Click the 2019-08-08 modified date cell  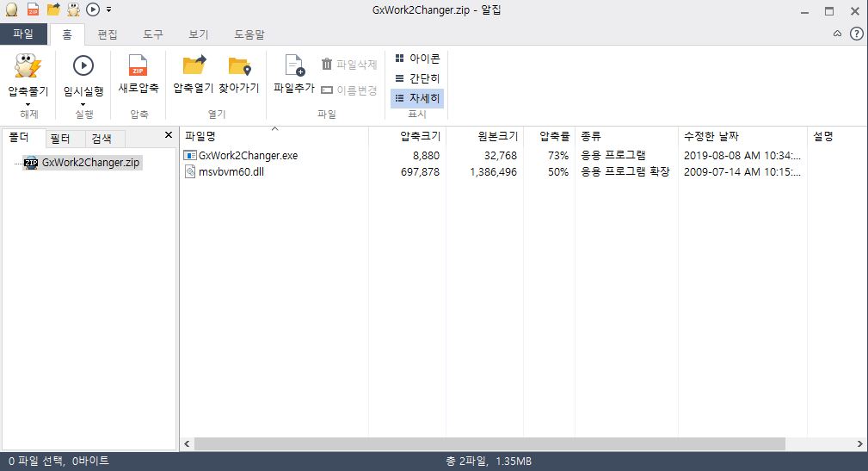tap(742, 156)
